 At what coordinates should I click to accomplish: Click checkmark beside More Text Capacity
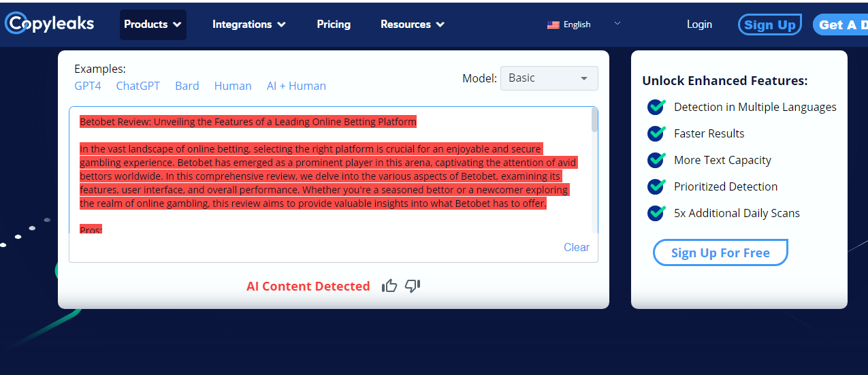point(656,160)
